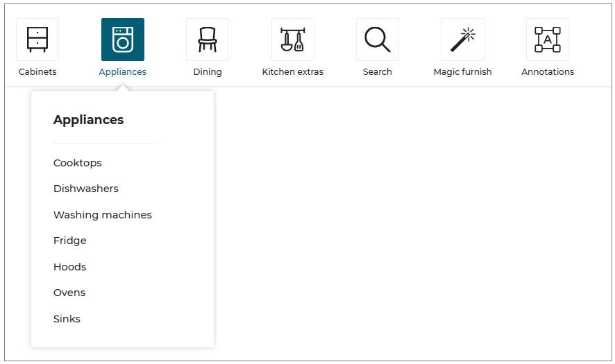This screenshot has width=615, height=364.
Task: Click the Annotations text label
Action: 548,72
